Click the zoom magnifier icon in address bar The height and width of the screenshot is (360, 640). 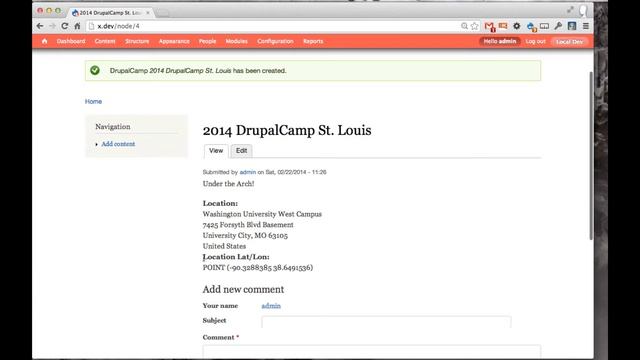(464, 26)
